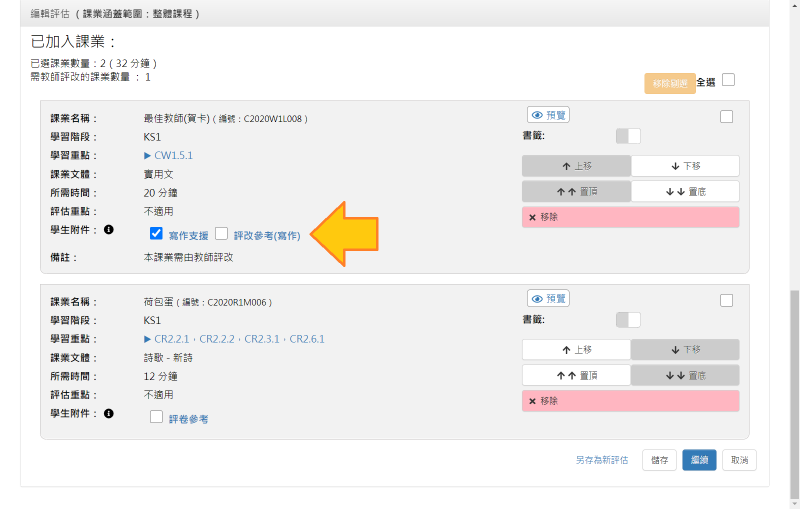Tick the 全選 select-all checkbox
This screenshot has height=509, width=800.
click(728, 80)
